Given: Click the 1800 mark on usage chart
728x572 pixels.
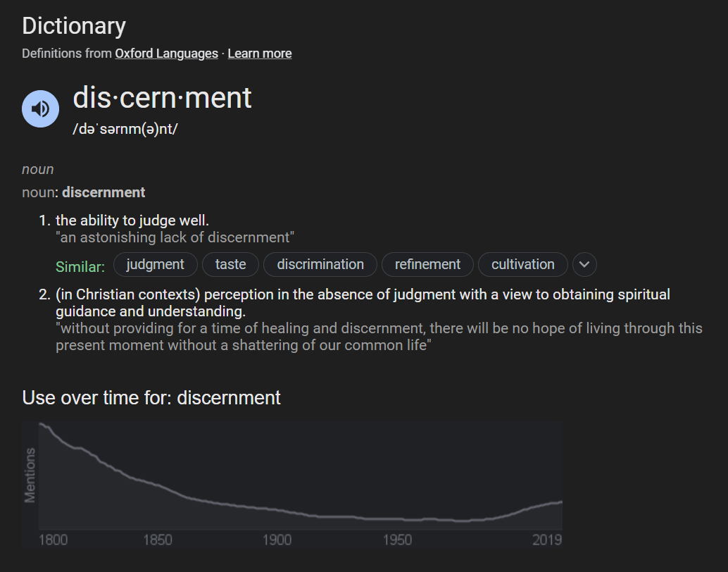Looking at the screenshot, I should 54,540.
